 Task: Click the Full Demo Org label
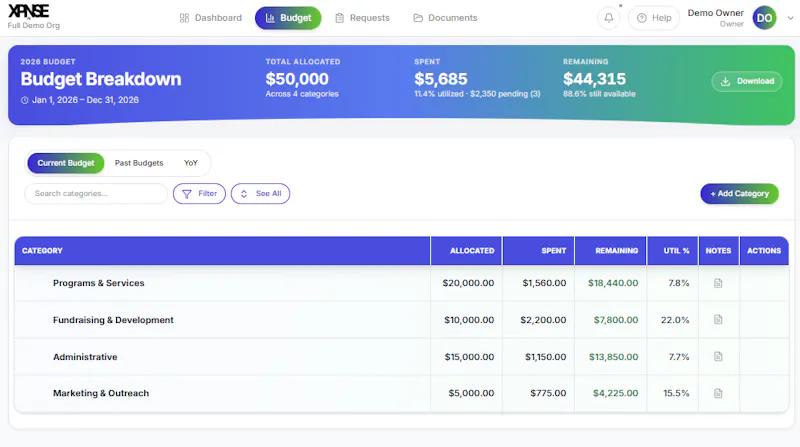pos(34,26)
